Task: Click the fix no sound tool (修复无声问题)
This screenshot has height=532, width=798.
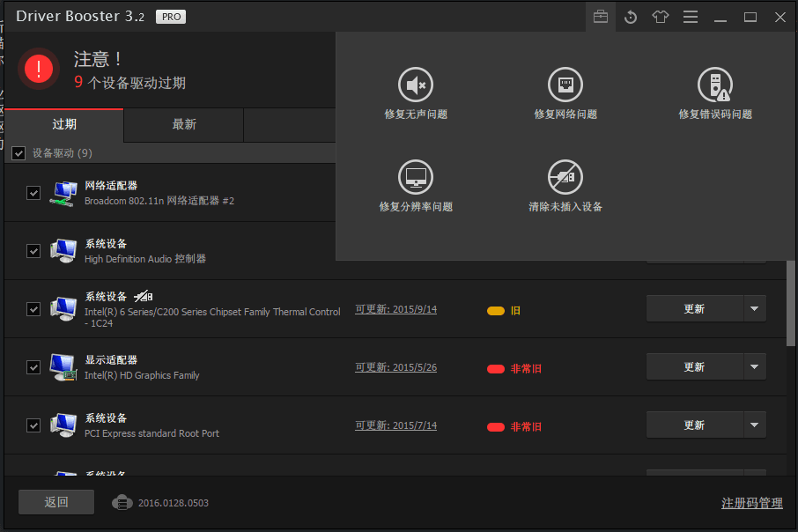Action: pyautogui.click(x=416, y=93)
